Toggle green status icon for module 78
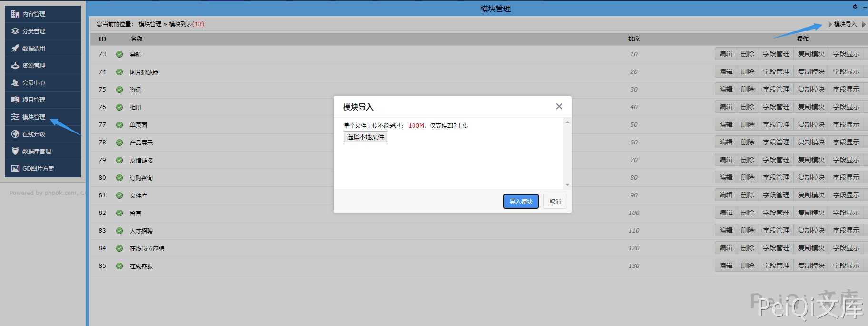868x326 pixels. pyautogui.click(x=119, y=143)
